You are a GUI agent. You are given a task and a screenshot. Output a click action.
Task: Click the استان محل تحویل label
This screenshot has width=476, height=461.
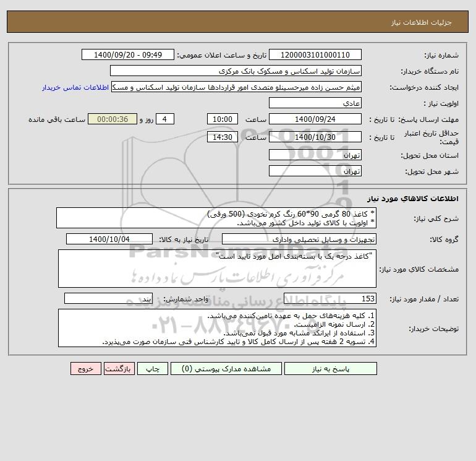coord(430,155)
